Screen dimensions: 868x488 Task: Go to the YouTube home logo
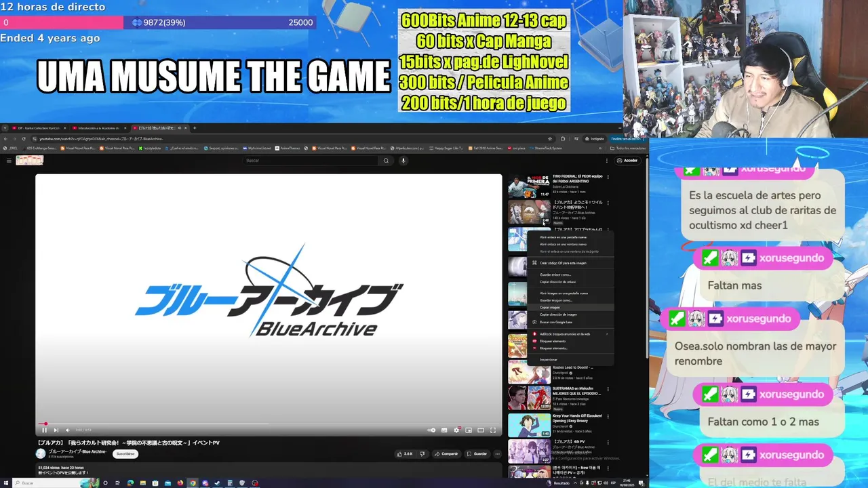coord(30,160)
